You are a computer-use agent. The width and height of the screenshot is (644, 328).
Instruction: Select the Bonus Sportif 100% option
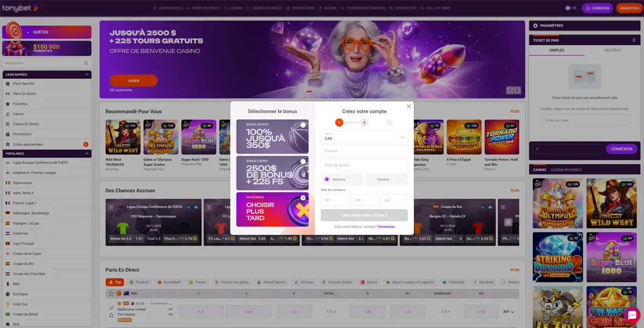point(272,136)
